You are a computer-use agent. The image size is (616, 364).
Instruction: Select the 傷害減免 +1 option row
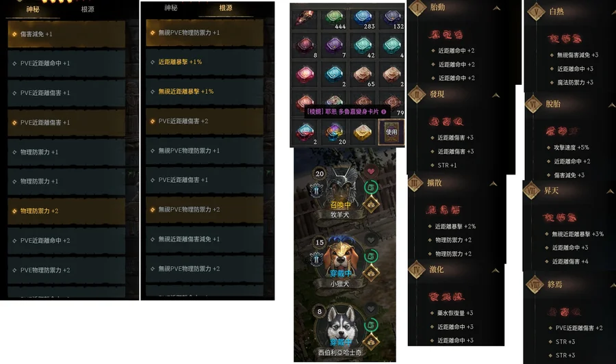pos(66,34)
